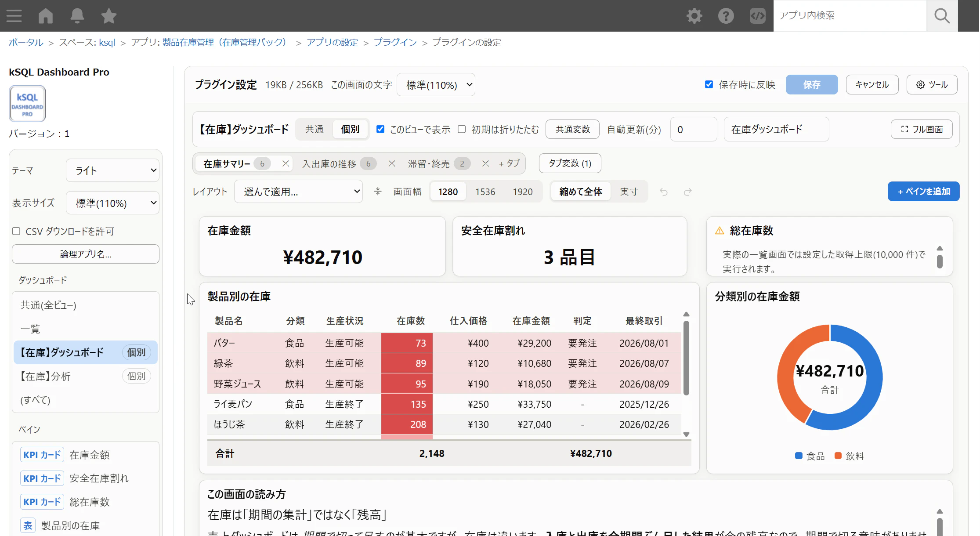Open the developer code icon in the header
The height and width of the screenshot is (536, 980).
pos(758,16)
